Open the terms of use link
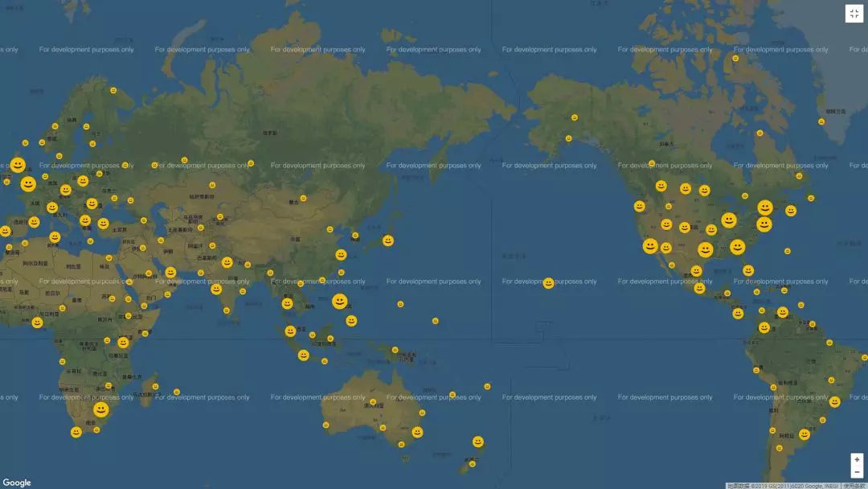868x489 pixels. pyautogui.click(x=854, y=485)
